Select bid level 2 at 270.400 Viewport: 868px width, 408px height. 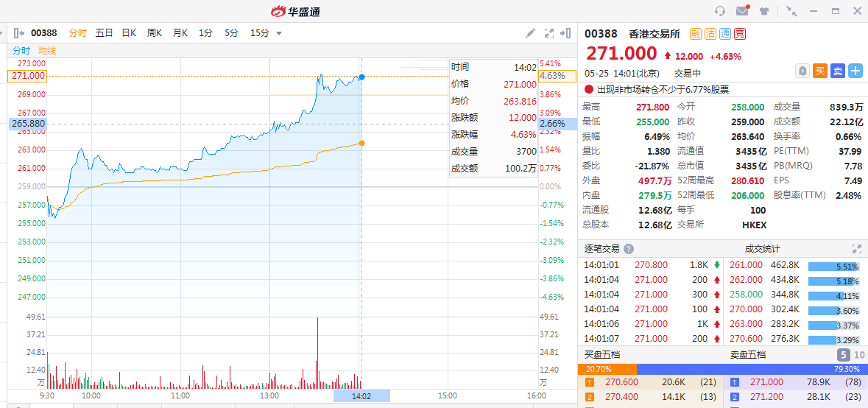(650, 397)
